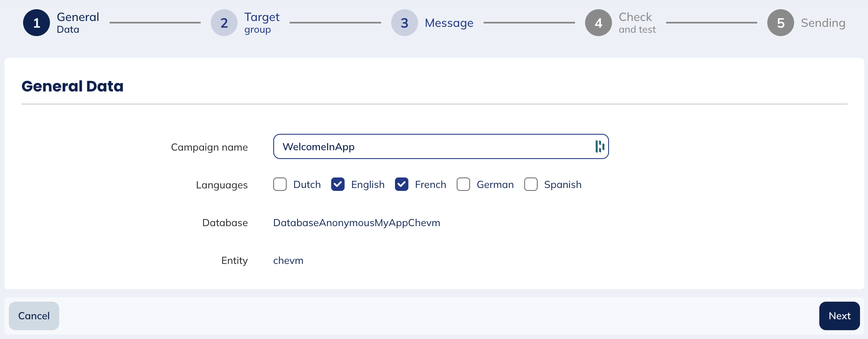Select the Spanish language checkbox
This screenshot has height=339, width=868.
pos(531,184)
